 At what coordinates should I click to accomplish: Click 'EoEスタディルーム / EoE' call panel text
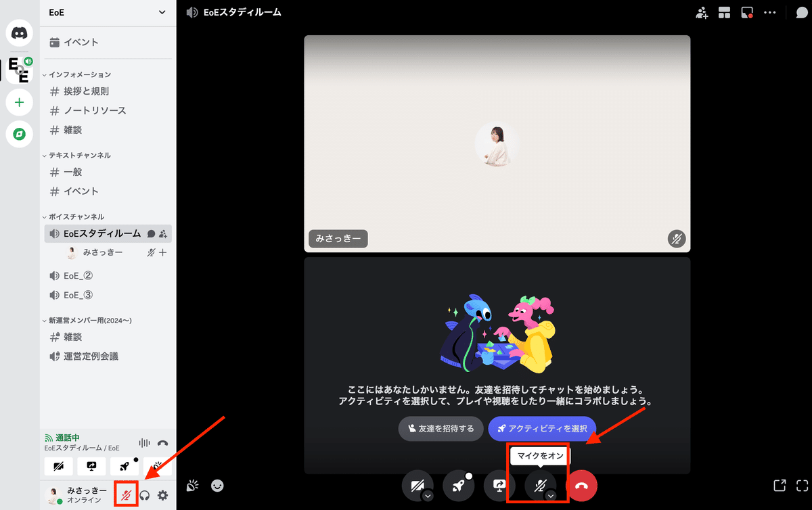[x=81, y=448]
